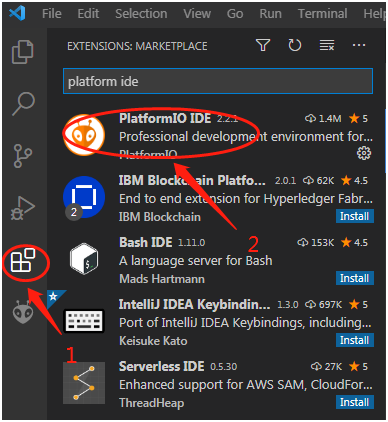
Task: Click the extension pack badge '2' on IBM icon
Action: click(74, 212)
